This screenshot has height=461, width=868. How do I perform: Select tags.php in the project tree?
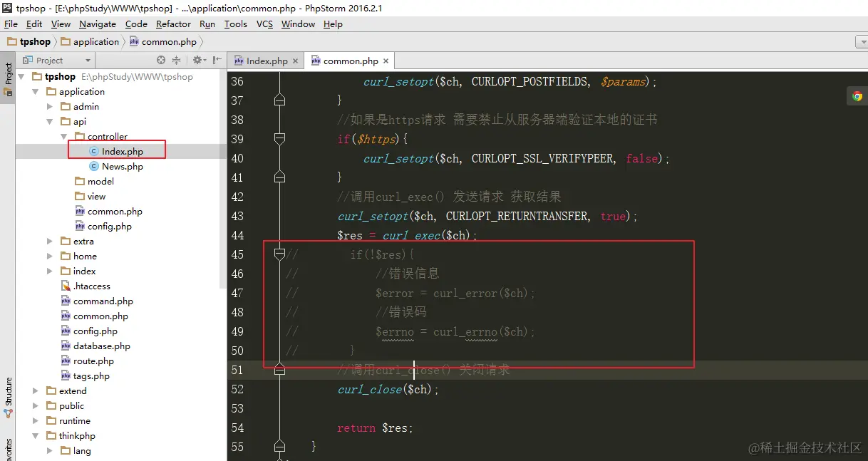pos(86,376)
